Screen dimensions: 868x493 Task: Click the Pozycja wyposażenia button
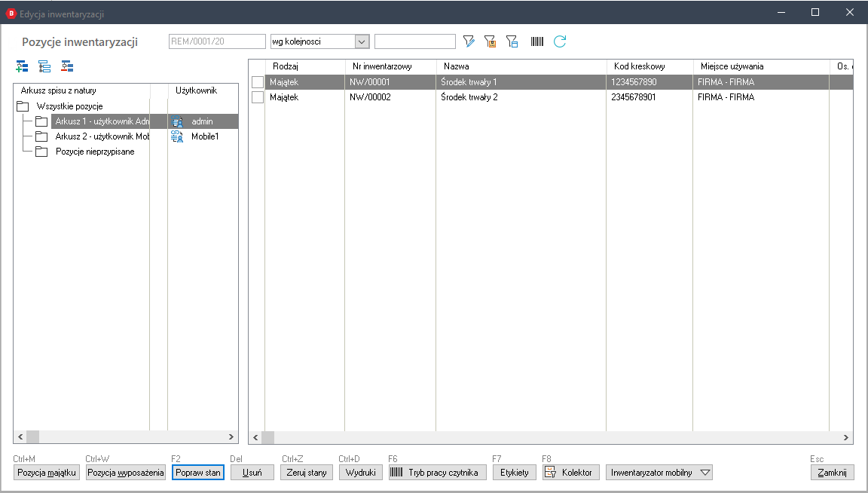[126, 473]
